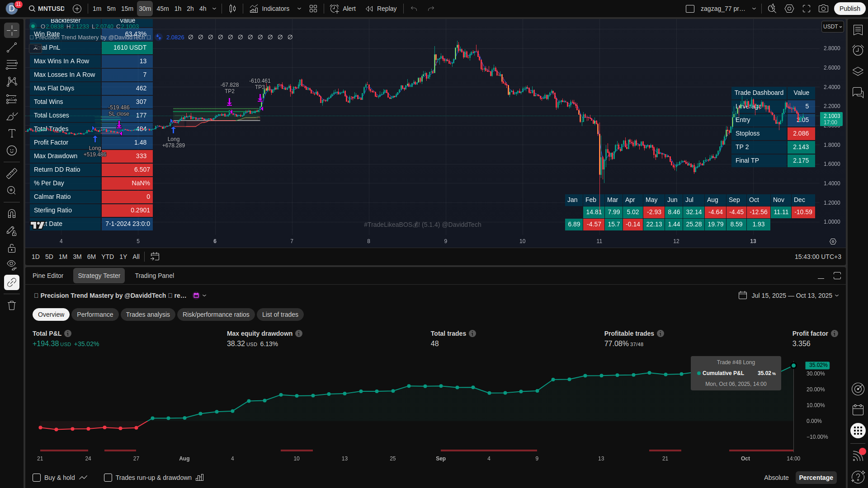Set chart range to 6M
The image size is (868, 488).
tap(91, 257)
